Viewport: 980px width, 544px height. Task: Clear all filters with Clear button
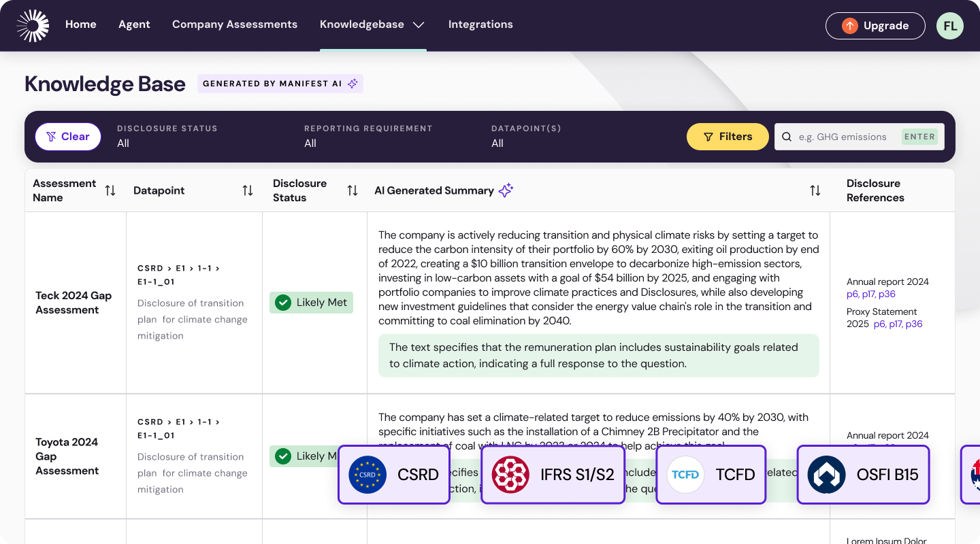click(68, 137)
